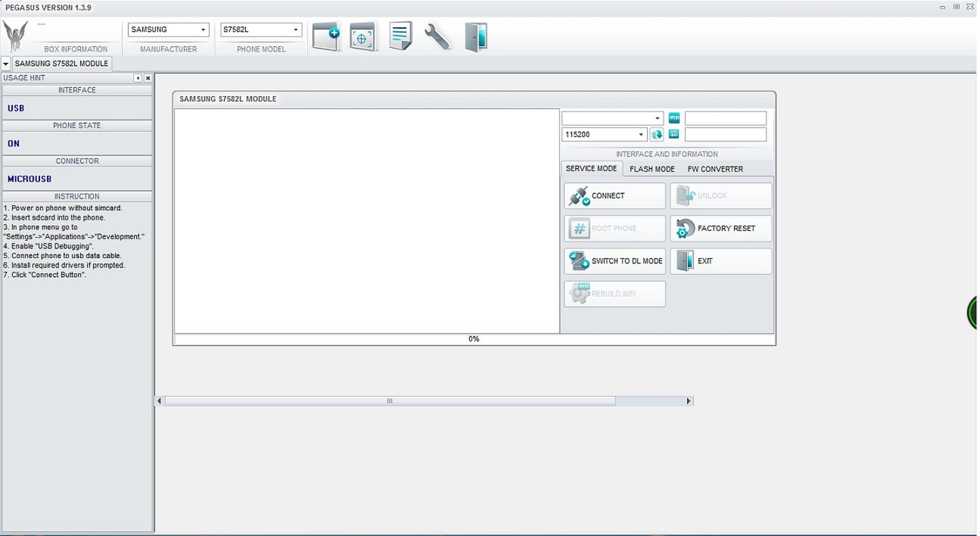Click the SWITCH TO DL MODE button
This screenshot has height=536, width=980.
pos(615,261)
